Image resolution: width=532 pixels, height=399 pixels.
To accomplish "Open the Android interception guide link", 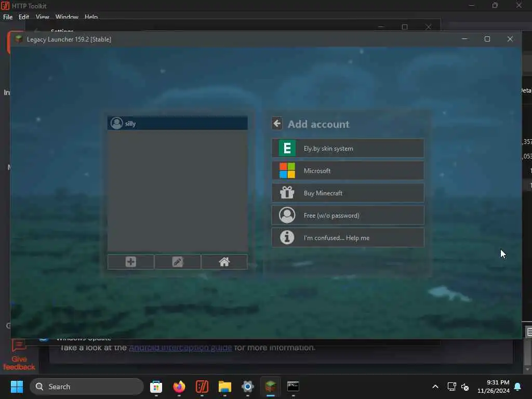I will tap(180, 348).
